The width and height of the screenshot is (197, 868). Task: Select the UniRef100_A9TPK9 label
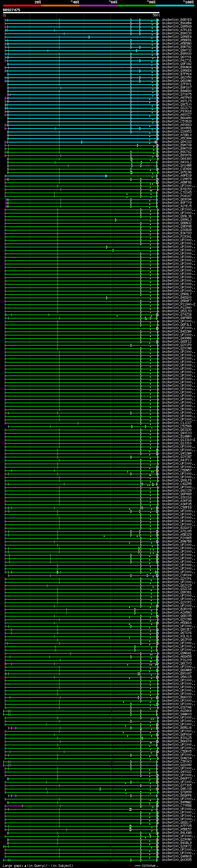(177, 98)
